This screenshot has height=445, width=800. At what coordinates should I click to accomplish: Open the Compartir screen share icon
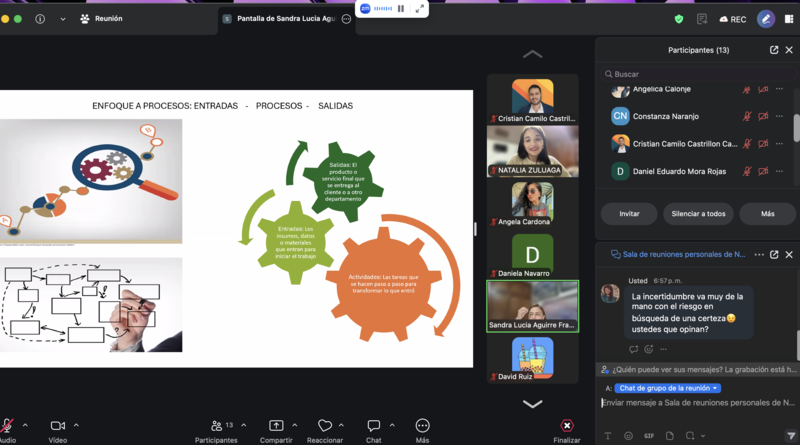(276, 426)
